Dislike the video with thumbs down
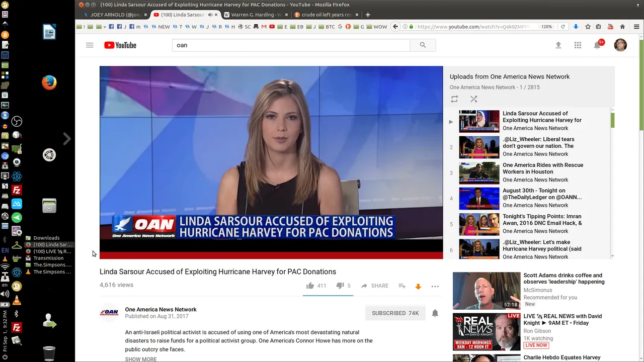This screenshot has width=644, height=362. coord(340,286)
